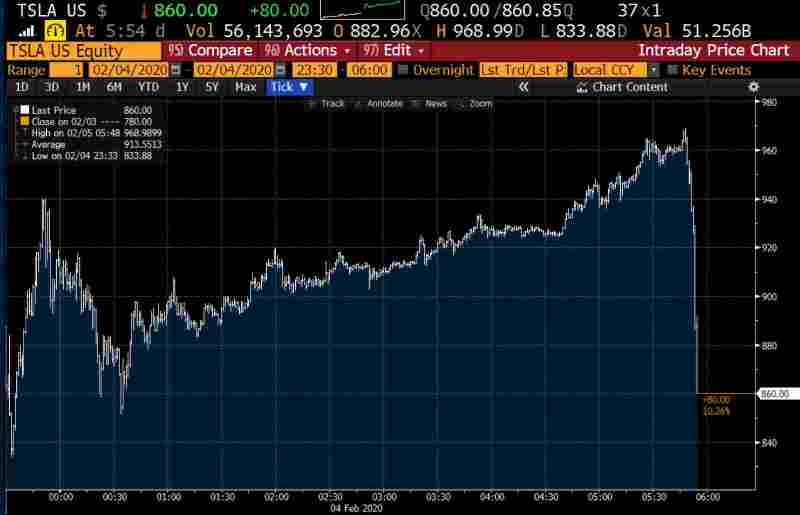Viewport: 800px width, 515px height.
Task: Select the 1D range tab
Action: tap(21, 87)
